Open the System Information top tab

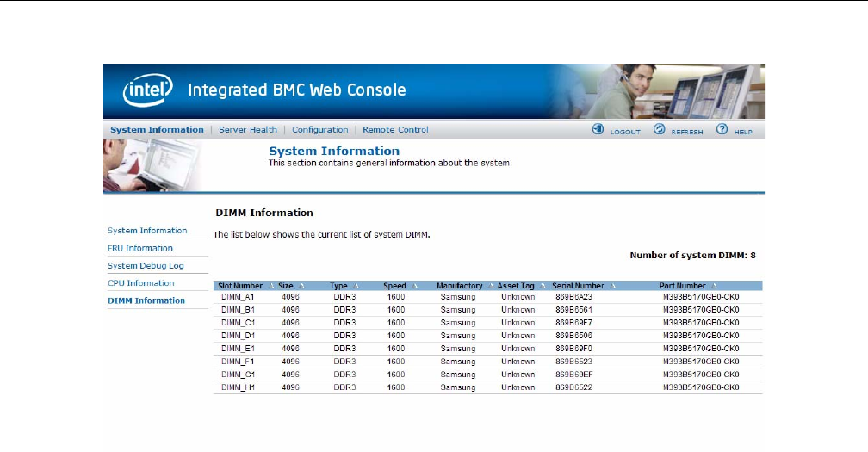(157, 130)
